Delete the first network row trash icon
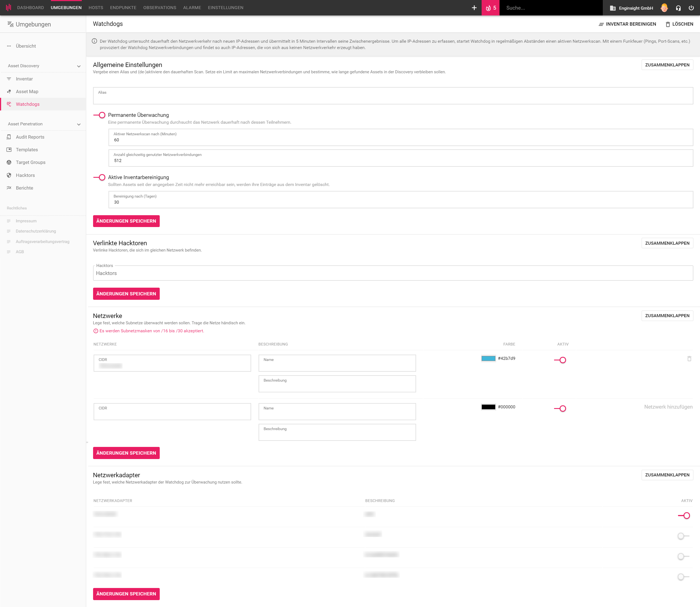 (689, 358)
